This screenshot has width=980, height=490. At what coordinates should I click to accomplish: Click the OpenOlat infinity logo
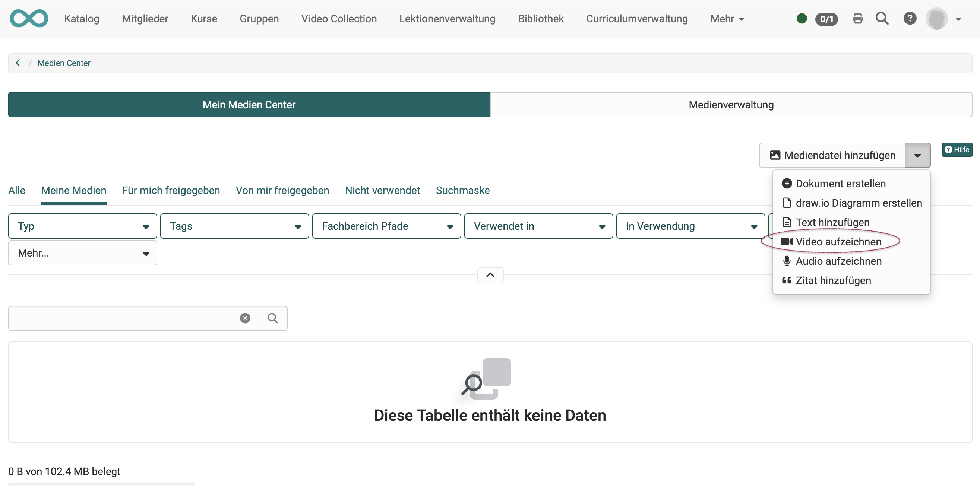29,19
